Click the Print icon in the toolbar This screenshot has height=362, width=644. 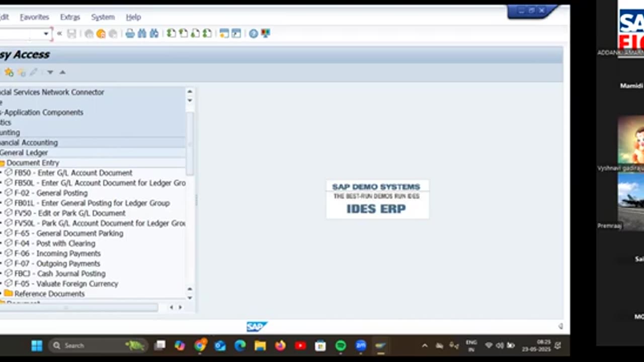[x=130, y=34]
